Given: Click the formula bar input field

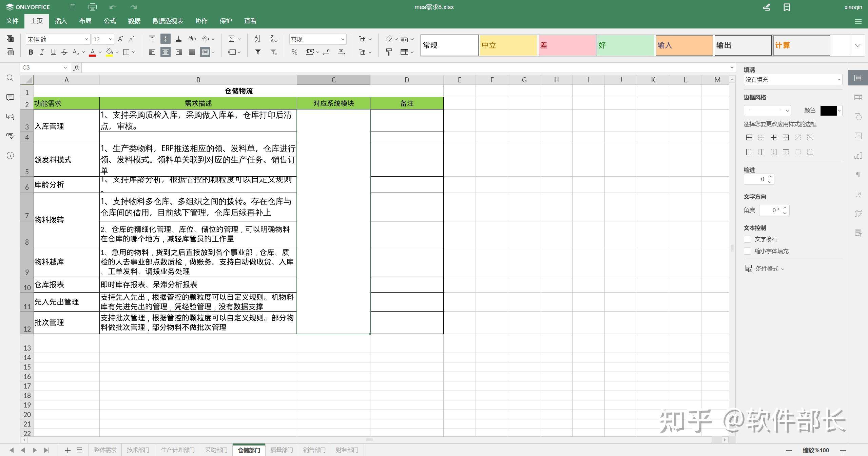Looking at the screenshot, I should point(405,67).
